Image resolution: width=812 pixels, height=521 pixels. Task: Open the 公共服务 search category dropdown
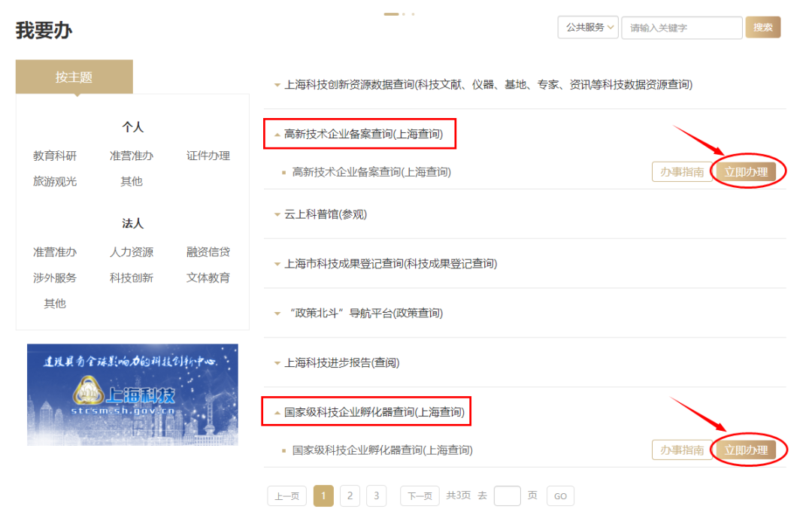click(587, 28)
